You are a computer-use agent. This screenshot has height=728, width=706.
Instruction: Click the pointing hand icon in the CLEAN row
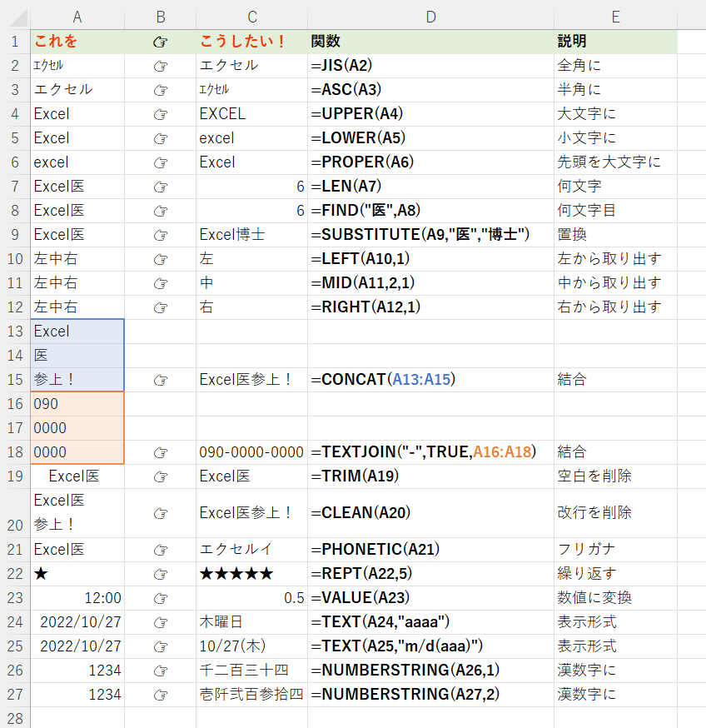point(160,513)
